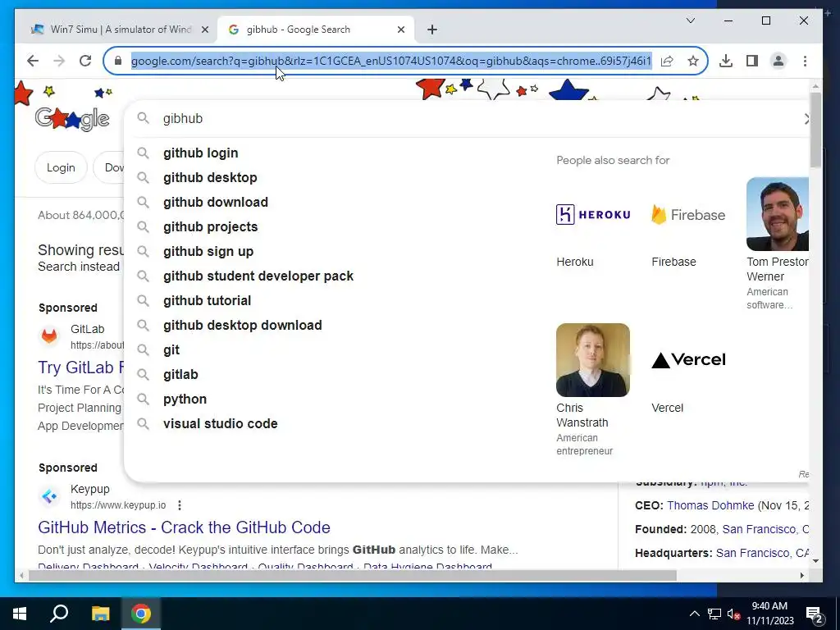This screenshot has width=840, height=630.
Task: Open the tab search chevron
Action: pos(691,21)
